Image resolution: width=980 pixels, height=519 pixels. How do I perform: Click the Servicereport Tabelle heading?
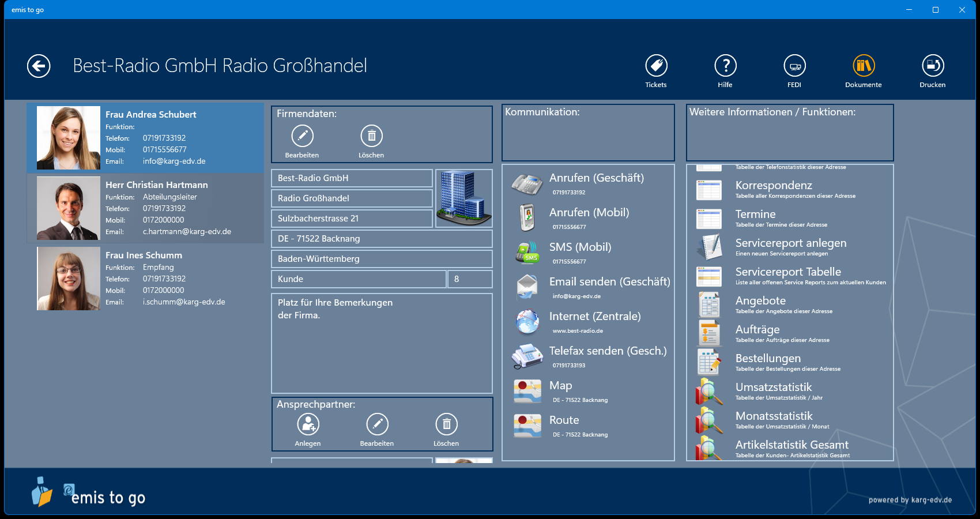(x=788, y=272)
